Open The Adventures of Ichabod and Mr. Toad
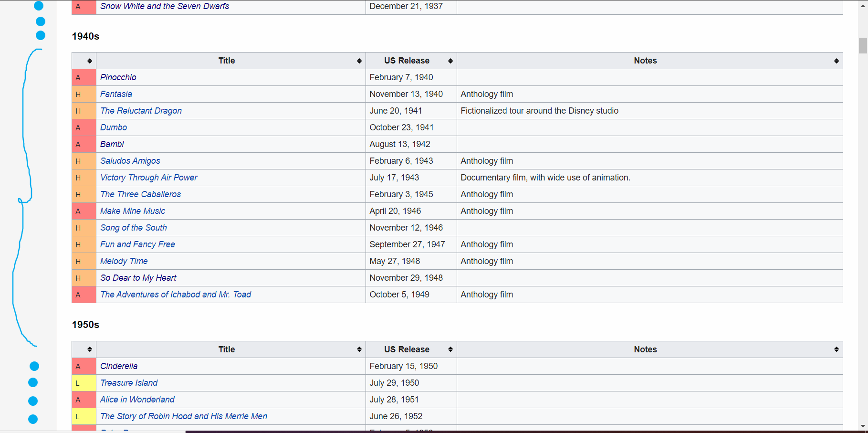 pos(176,295)
